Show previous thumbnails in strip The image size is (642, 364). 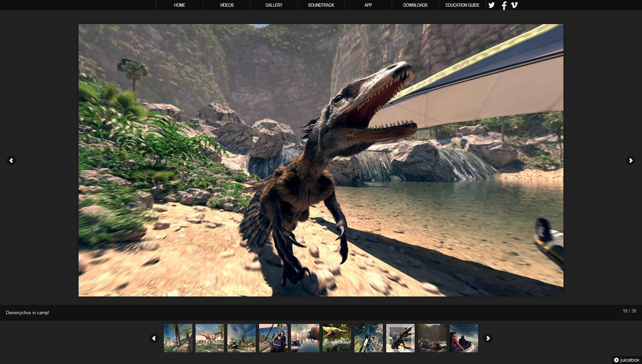click(154, 338)
